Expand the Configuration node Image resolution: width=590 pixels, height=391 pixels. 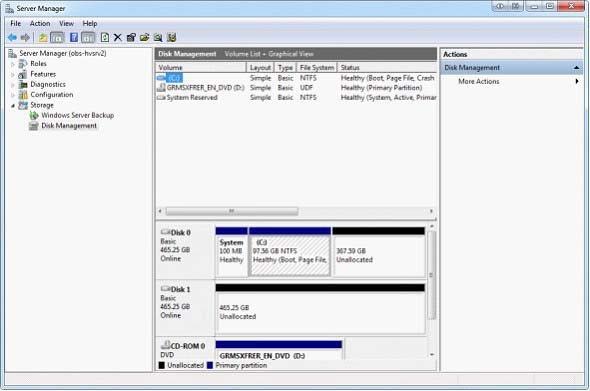[x=13, y=95]
